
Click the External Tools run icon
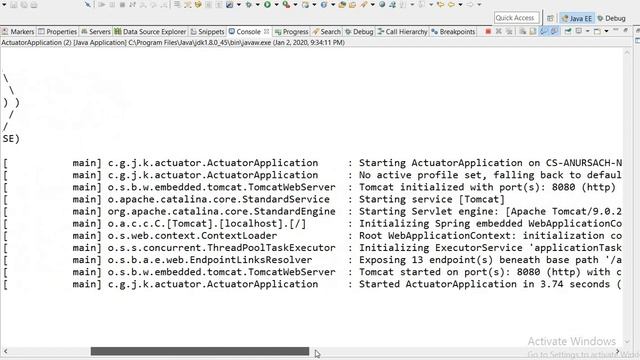tap(286, 4)
